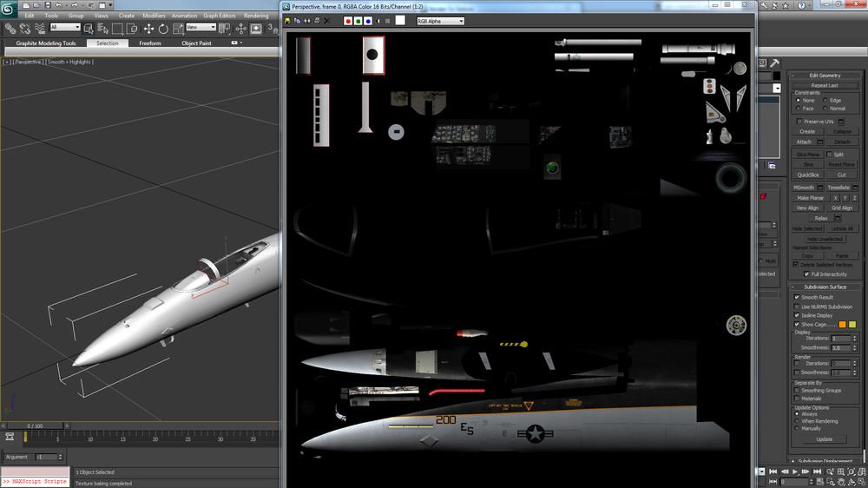868x488 pixels.
Task: Switch to the Freeform ribbon tab
Action: pos(150,43)
